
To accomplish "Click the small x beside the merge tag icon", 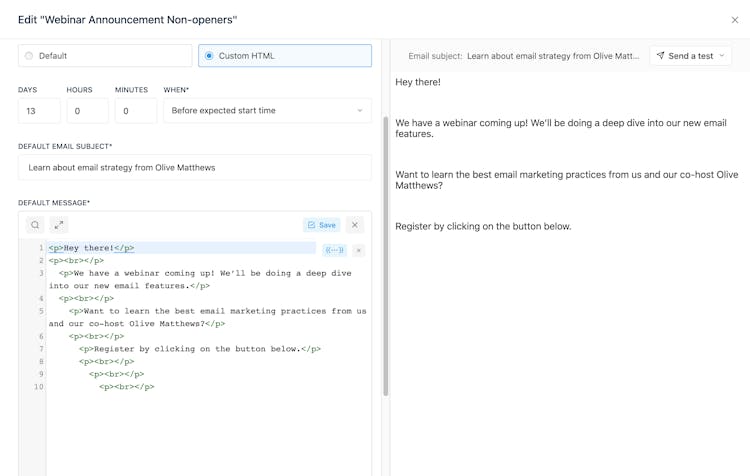I will point(359,250).
